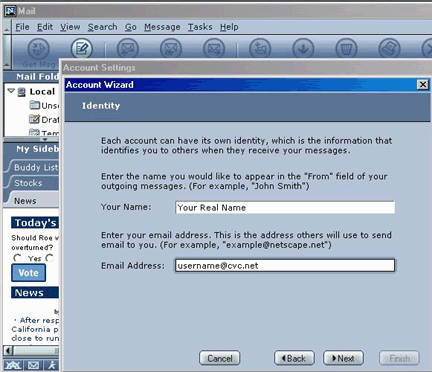Switch to the Stocks sidebar tab
432x372 pixels.
pos(33,183)
